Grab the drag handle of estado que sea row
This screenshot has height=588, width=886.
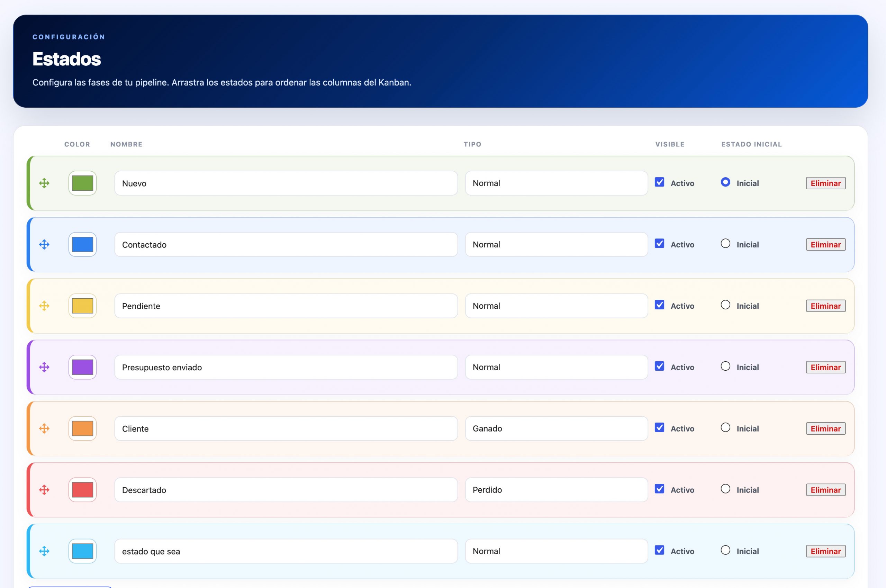(44, 551)
